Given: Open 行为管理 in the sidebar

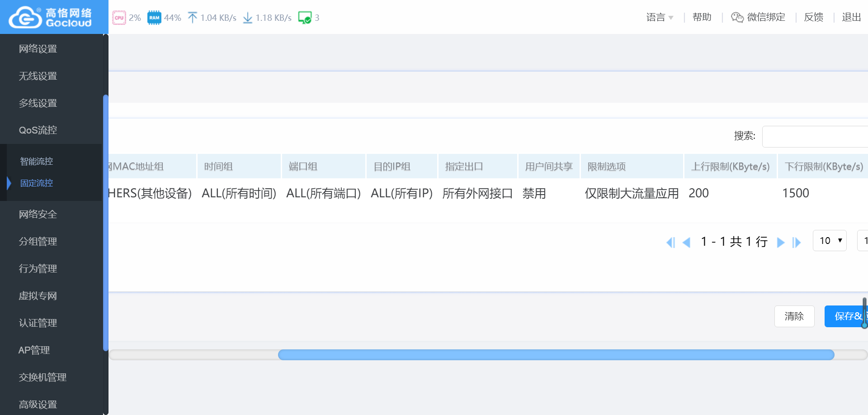Looking at the screenshot, I should click(38, 269).
